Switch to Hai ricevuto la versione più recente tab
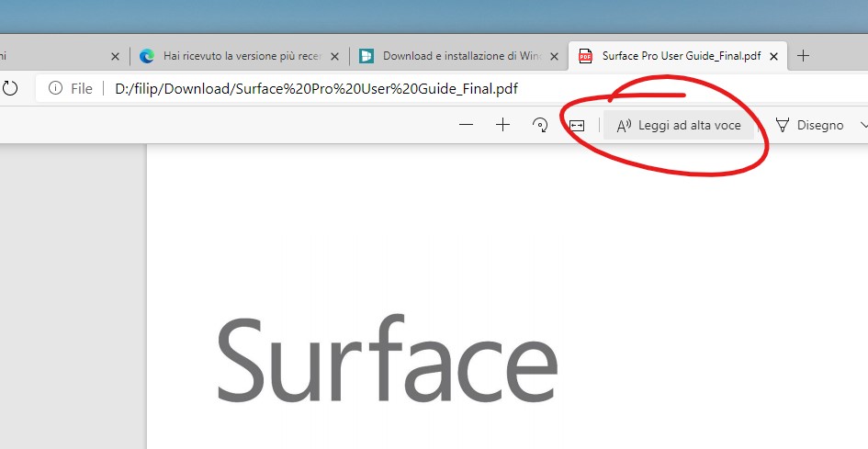This screenshot has height=449, width=868. [x=241, y=56]
